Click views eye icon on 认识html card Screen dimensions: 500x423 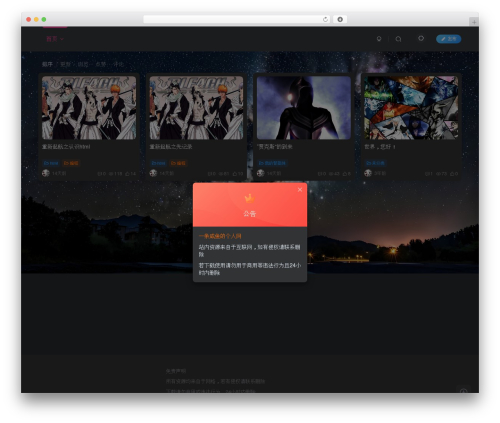(x=111, y=174)
